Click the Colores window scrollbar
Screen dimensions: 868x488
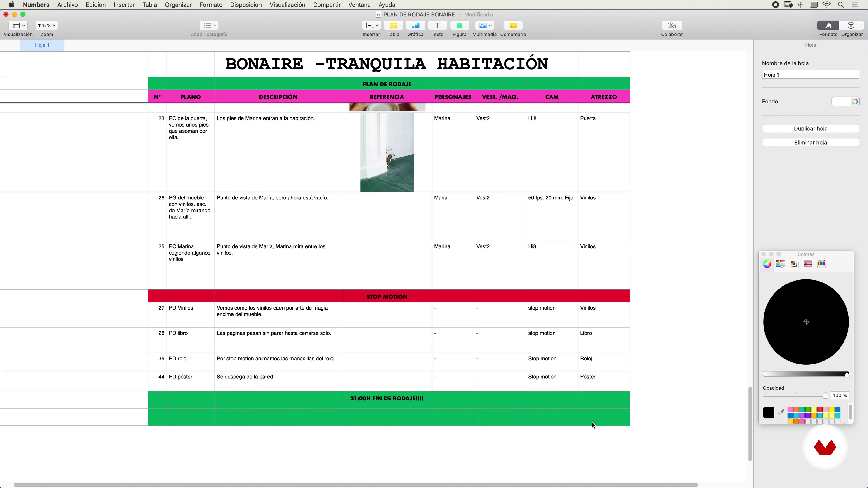point(850,412)
